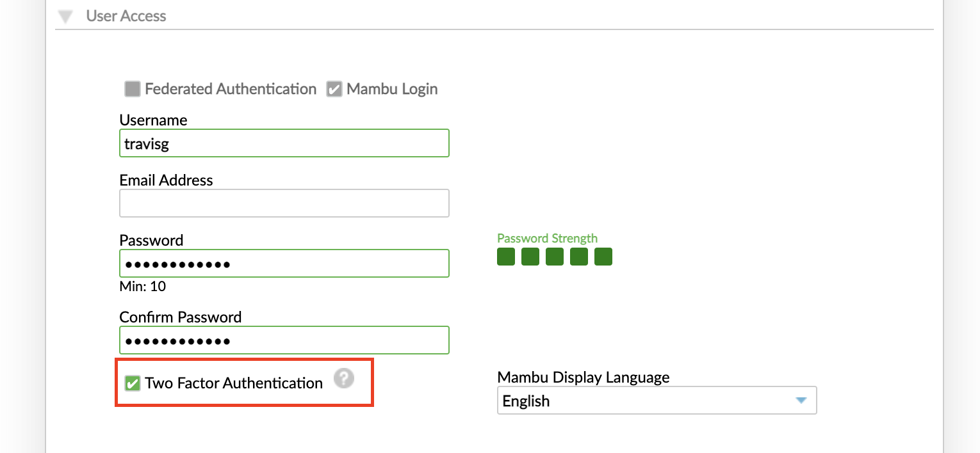The width and height of the screenshot is (980, 453).
Task: Click the first green password strength square
Action: pyautogui.click(x=505, y=256)
